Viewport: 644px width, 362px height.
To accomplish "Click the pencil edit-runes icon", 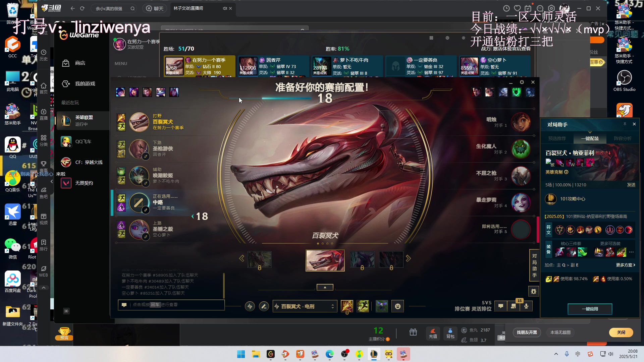I will [264, 306].
